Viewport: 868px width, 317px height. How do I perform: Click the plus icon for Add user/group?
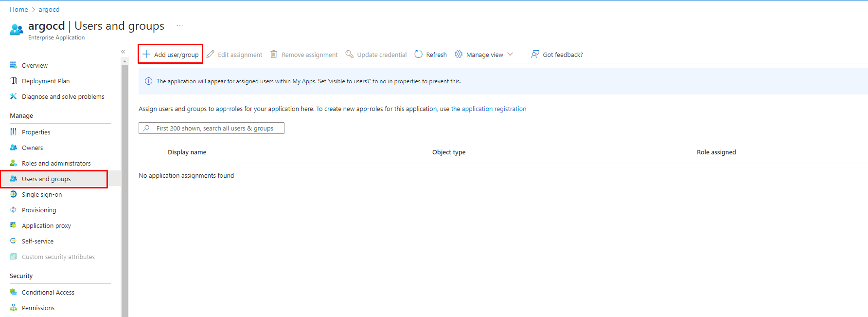(146, 54)
